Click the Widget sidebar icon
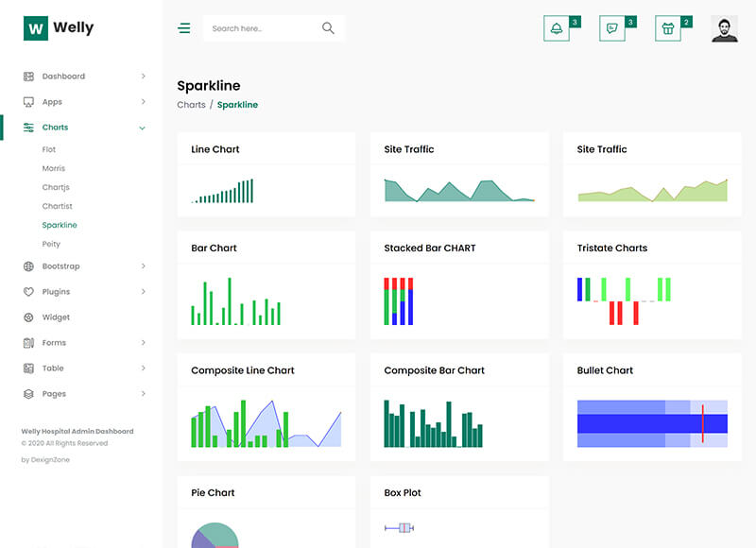This screenshot has width=756, height=548. point(28,317)
